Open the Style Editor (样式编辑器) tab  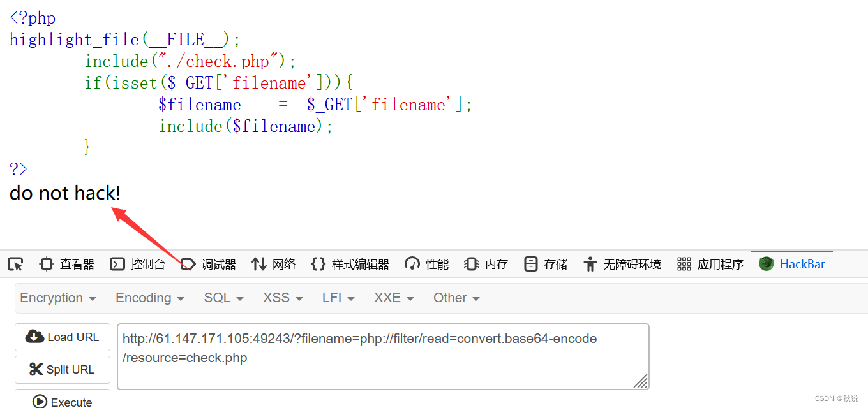[350, 264]
